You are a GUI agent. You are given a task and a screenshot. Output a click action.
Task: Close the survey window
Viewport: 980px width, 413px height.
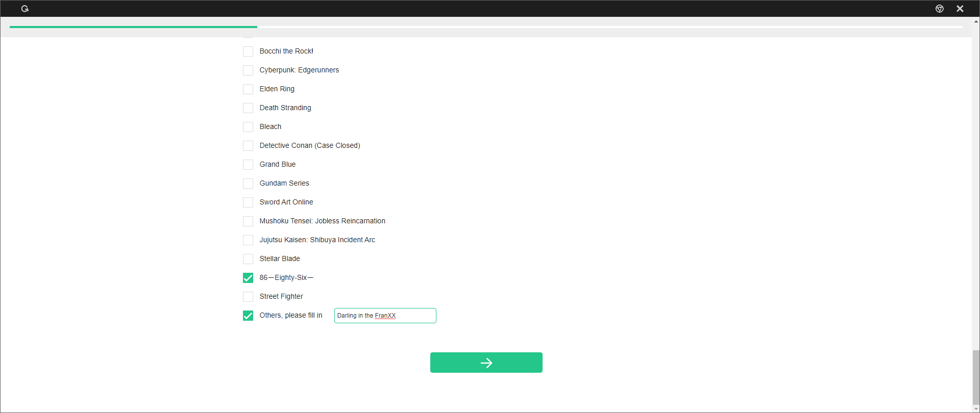click(x=960, y=9)
